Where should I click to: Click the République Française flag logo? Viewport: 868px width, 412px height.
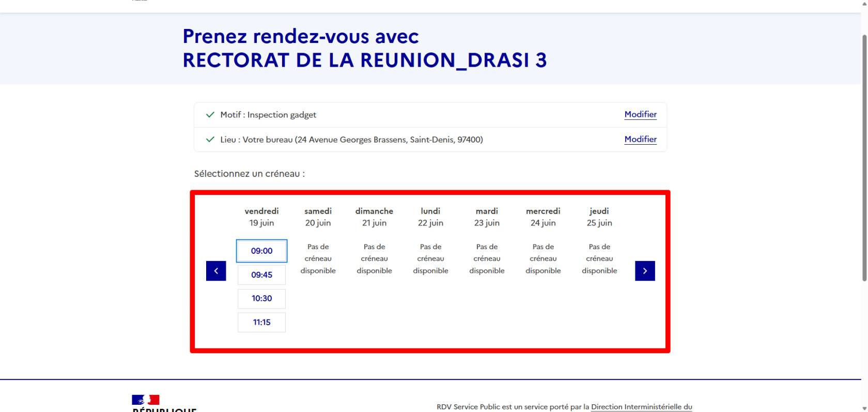click(146, 400)
